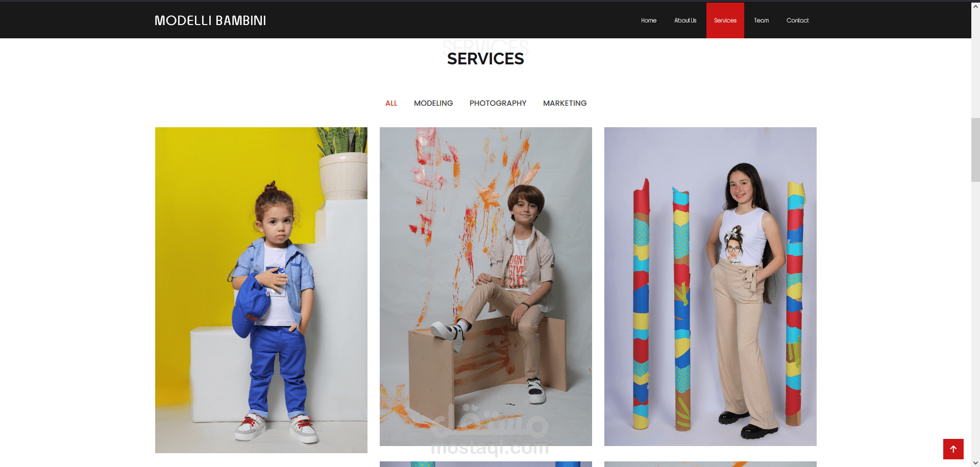The width and height of the screenshot is (980, 467).
Task: Navigate to the Contact page
Action: 797,20
